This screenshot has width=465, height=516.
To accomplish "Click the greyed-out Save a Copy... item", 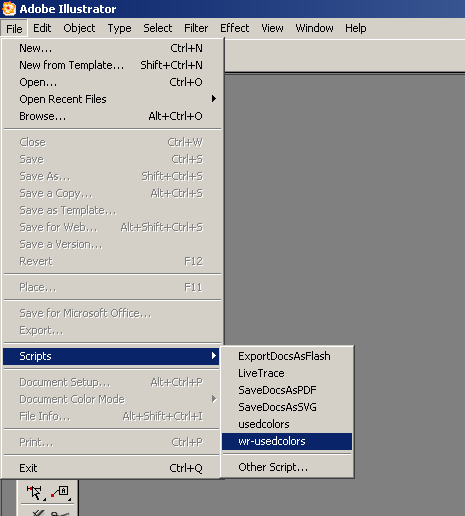I will click(x=112, y=193).
